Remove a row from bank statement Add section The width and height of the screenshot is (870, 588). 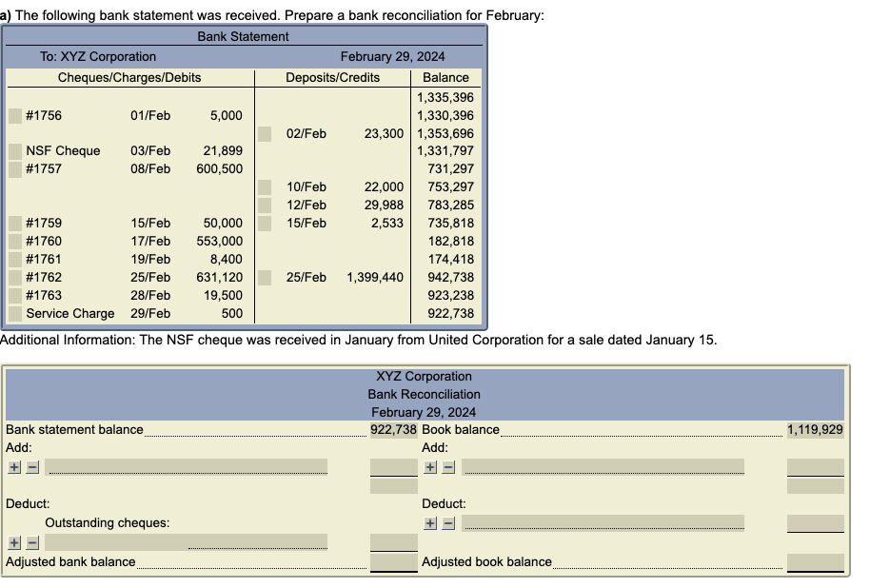click(x=32, y=467)
